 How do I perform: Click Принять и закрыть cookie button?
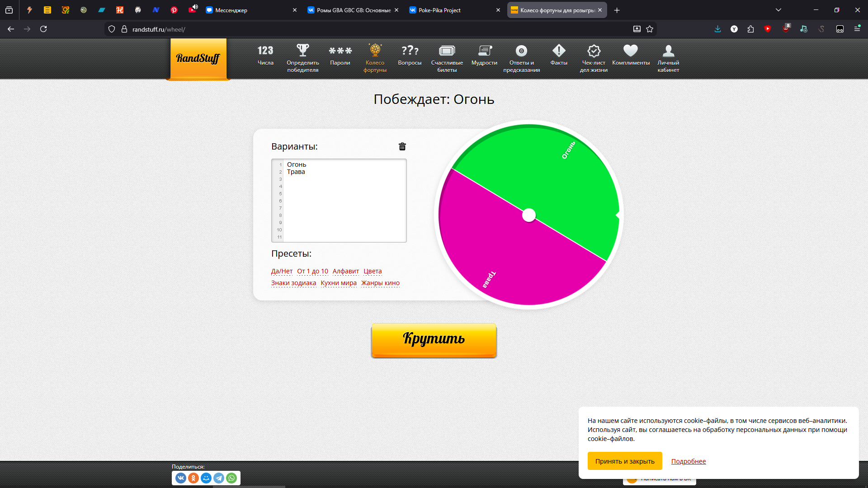(x=625, y=461)
